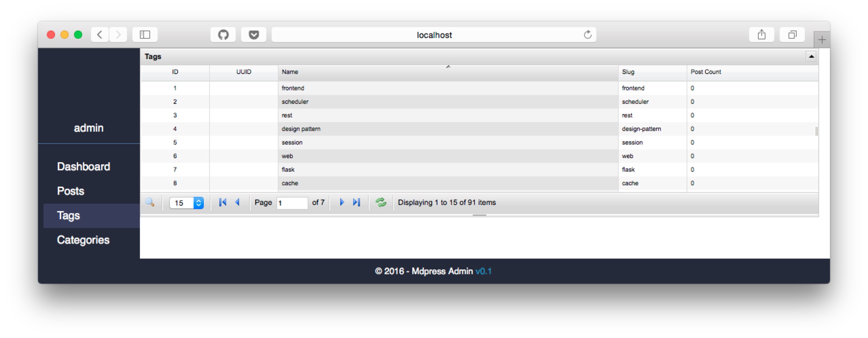
Task: Open page size dropdown showing 15
Action: click(186, 203)
